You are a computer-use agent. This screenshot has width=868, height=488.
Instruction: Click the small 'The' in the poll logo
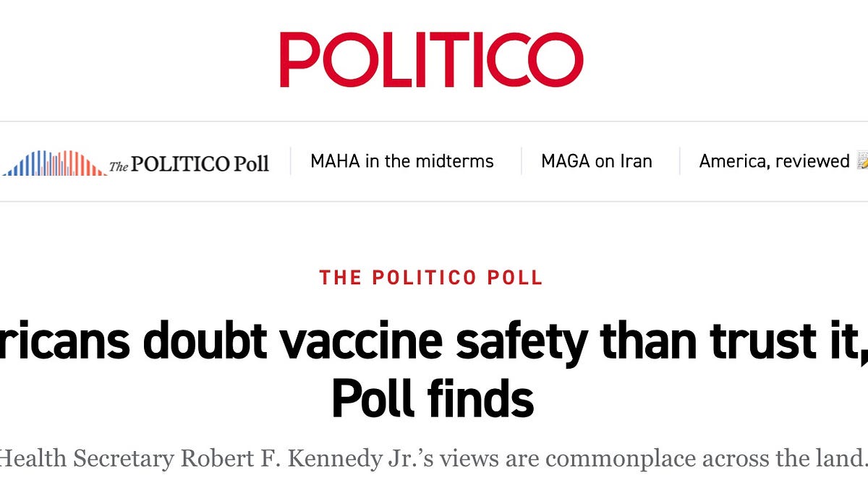(119, 167)
